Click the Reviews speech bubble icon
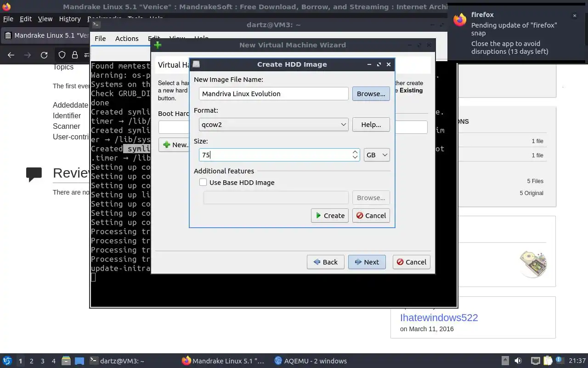The image size is (588, 368). [x=34, y=174]
